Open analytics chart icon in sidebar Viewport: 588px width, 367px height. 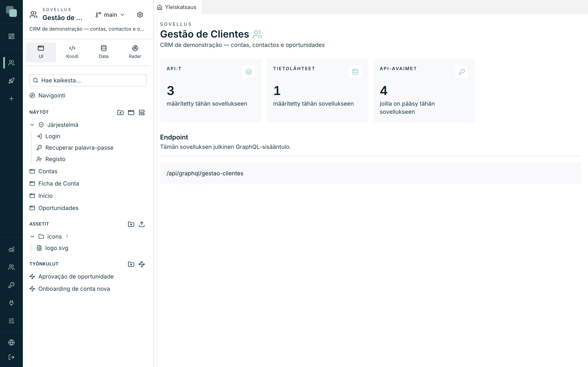11,249
